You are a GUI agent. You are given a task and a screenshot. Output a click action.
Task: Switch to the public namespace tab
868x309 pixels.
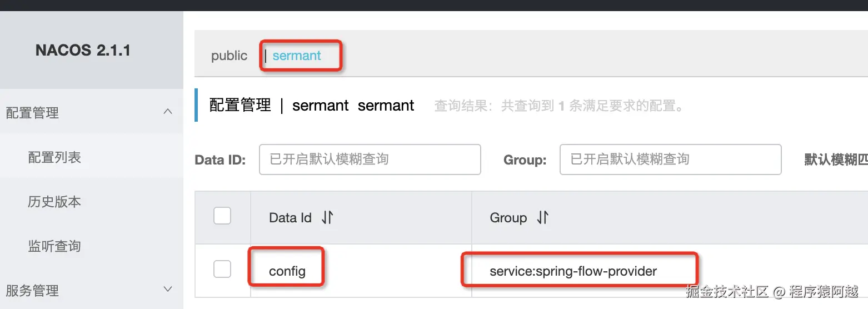tap(229, 56)
